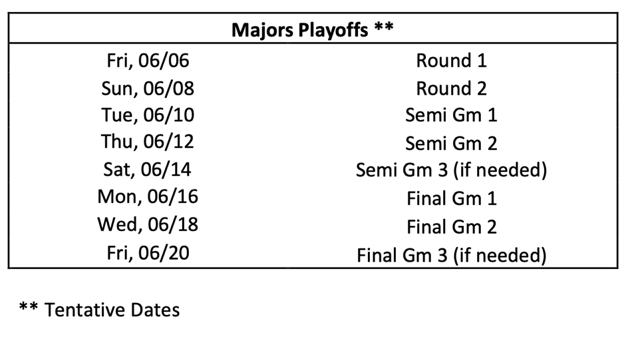Click the double asterisk before Tentative Dates
Image resolution: width=644 pixels, height=337 pixels.
click(x=29, y=308)
